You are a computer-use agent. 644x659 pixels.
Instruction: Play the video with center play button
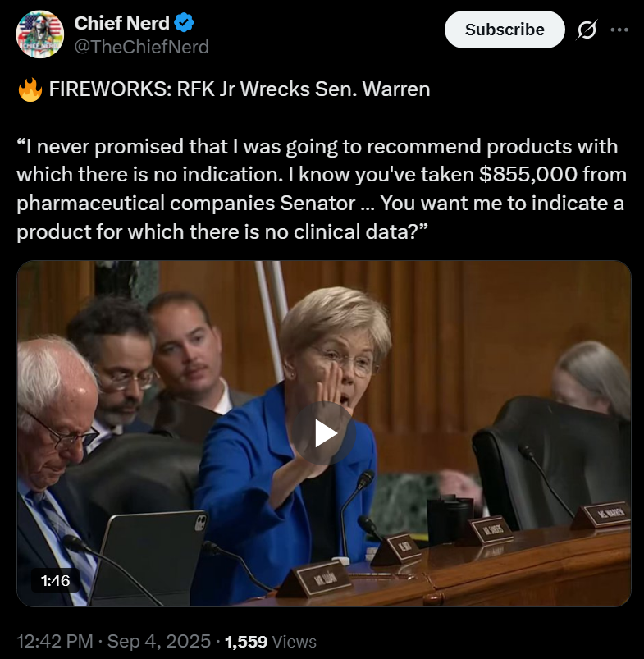point(323,433)
